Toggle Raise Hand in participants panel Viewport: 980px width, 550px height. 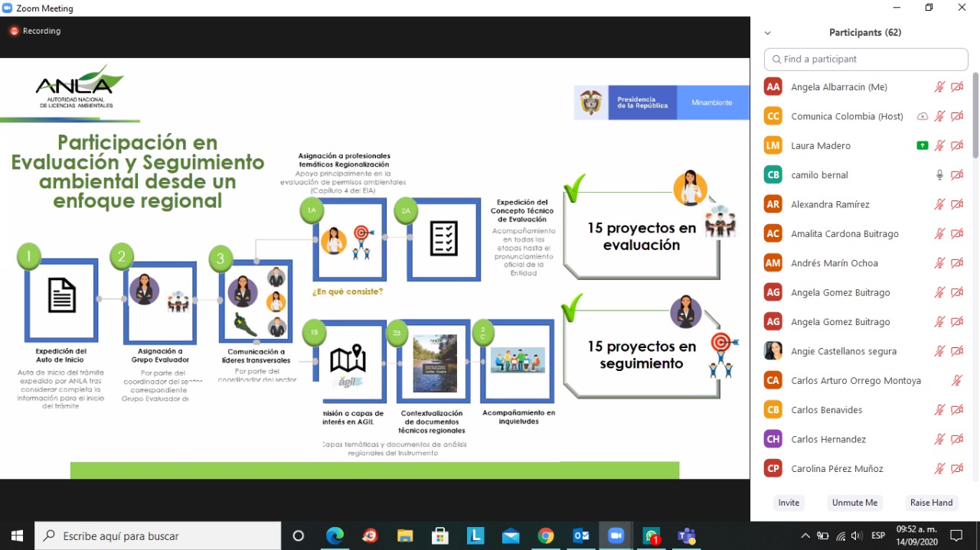[x=931, y=503]
